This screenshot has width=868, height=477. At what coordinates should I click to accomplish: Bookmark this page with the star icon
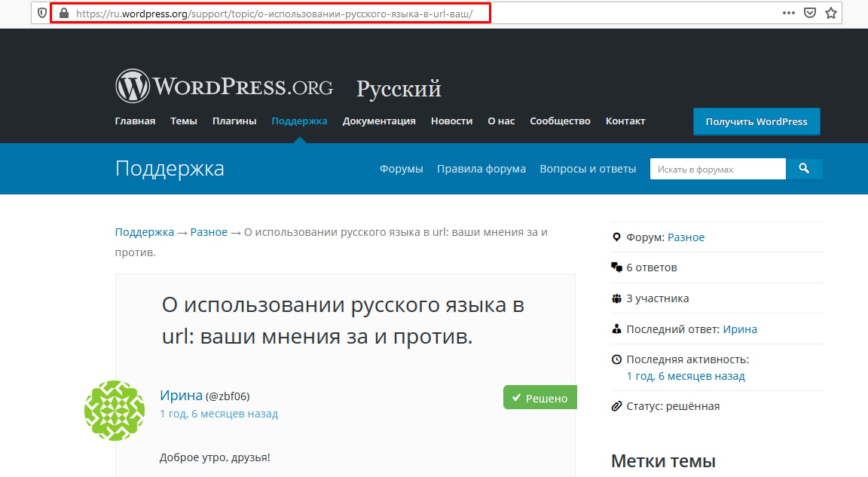(x=831, y=13)
